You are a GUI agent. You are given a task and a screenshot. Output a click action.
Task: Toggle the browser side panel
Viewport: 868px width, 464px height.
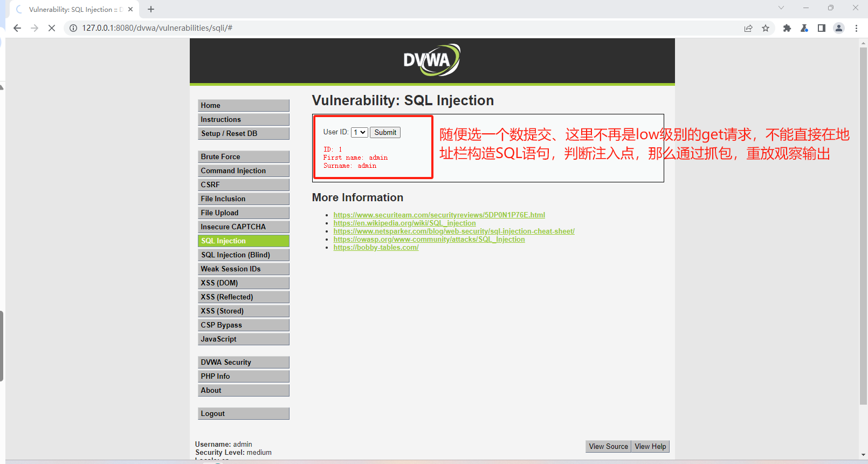[822, 28]
